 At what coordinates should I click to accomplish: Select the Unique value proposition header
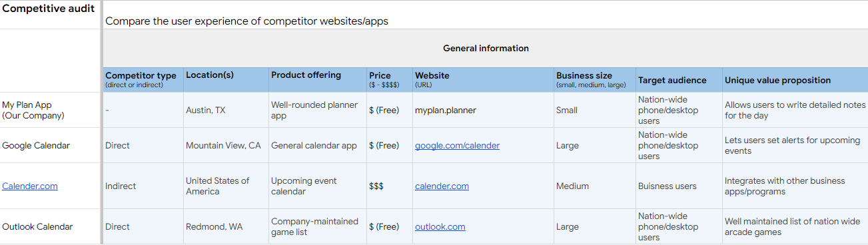pos(795,79)
